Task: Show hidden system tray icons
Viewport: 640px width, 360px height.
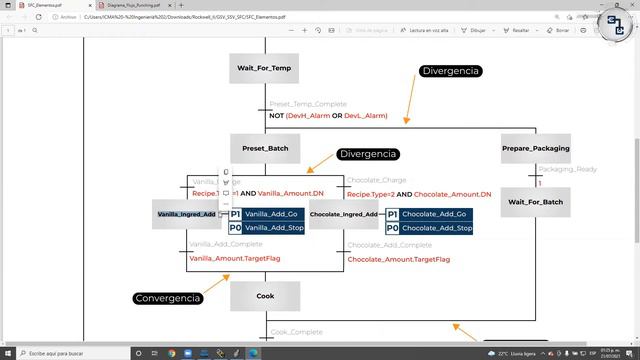Action: [543, 353]
